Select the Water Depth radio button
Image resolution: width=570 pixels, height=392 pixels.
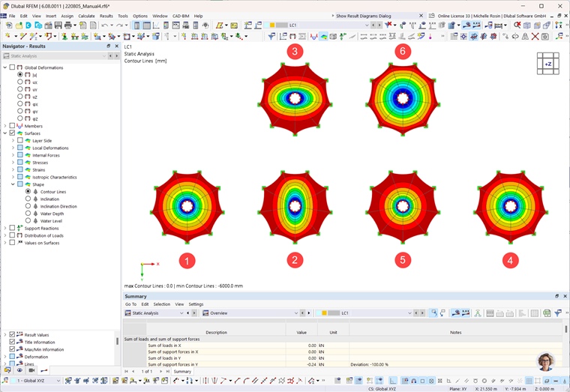point(28,214)
